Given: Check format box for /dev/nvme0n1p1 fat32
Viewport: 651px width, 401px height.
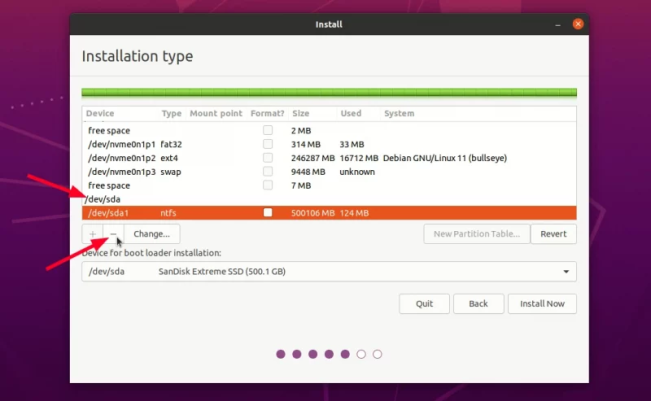Looking at the screenshot, I should (267, 144).
